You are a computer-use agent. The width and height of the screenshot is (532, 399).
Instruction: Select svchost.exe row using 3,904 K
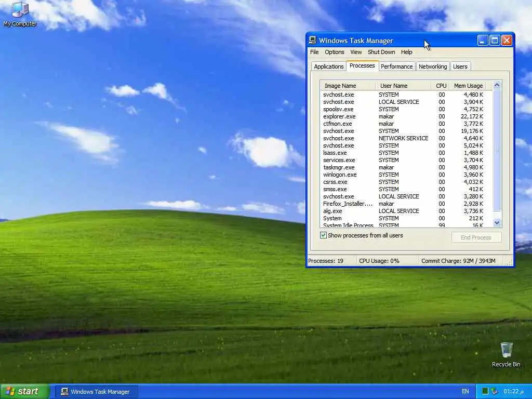[403, 102]
